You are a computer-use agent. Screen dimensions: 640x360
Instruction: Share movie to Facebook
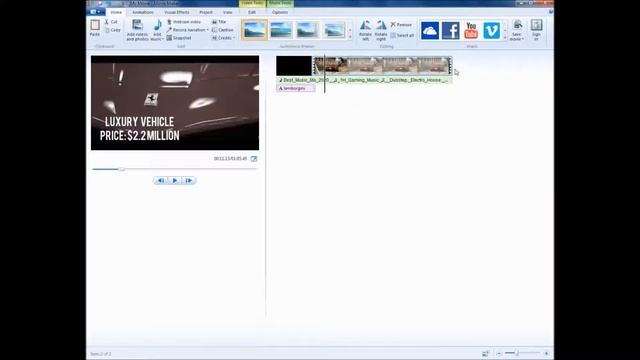pos(451,31)
